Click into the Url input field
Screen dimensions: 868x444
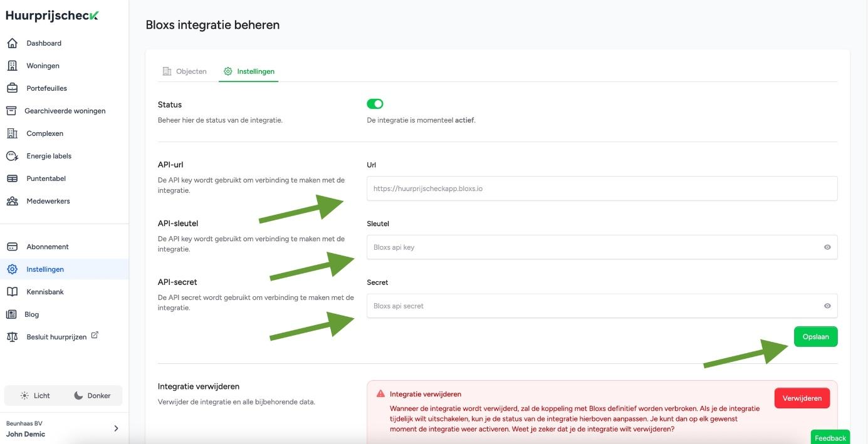coord(602,188)
